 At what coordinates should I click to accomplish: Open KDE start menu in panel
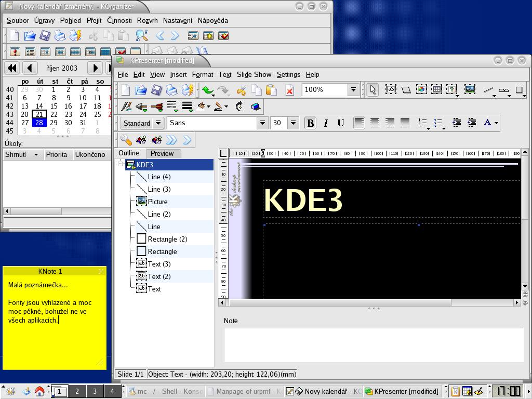(10, 391)
